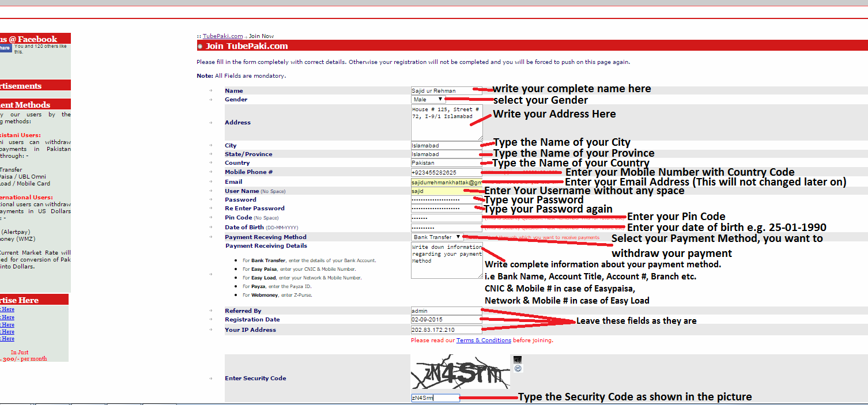Click the Name field with Sajid ur Rehman
The width and height of the screenshot is (868, 405).
click(446, 90)
